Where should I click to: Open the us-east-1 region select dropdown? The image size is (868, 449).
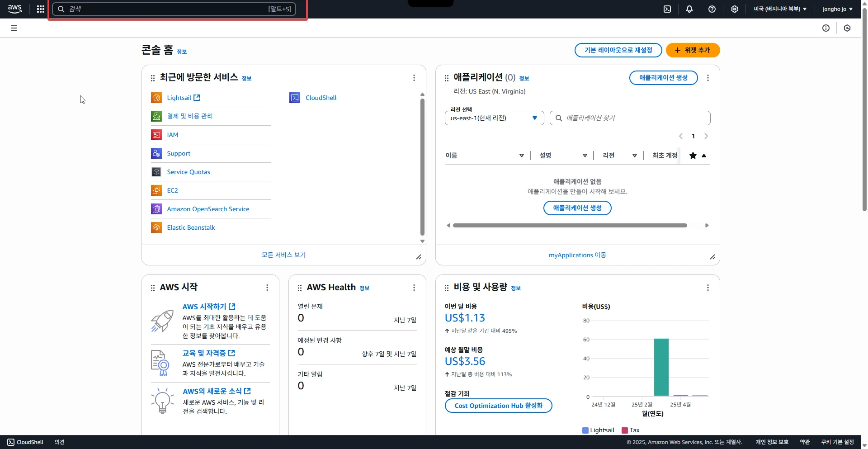[495, 118]
